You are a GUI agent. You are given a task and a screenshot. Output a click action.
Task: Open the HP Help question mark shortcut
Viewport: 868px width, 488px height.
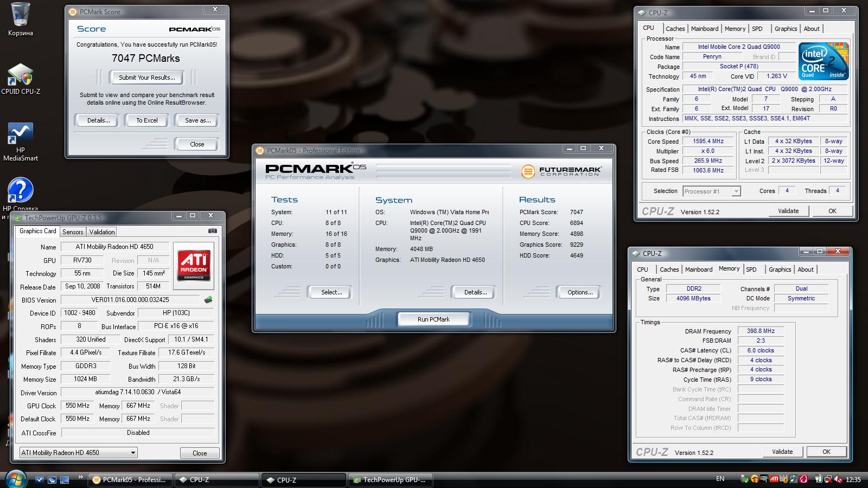(x=20, y=191)
